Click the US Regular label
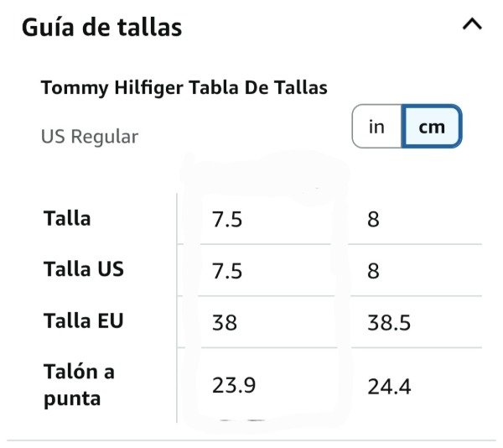This screenshot has height=448, width=503. coord(90,136)
